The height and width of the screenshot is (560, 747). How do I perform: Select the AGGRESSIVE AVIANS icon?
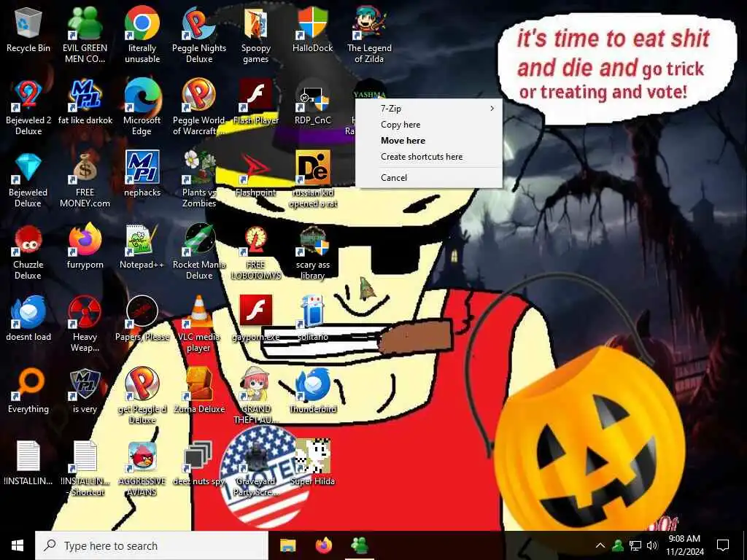coord(142,457)
